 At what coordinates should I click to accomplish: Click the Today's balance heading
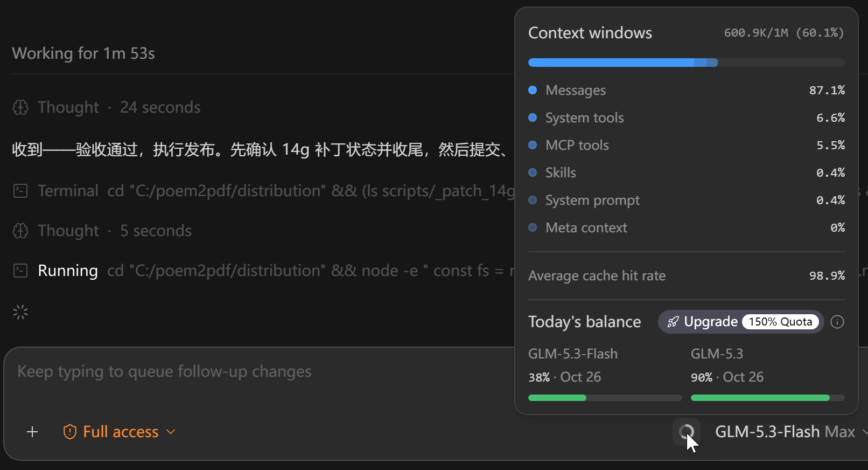[585, 322]
